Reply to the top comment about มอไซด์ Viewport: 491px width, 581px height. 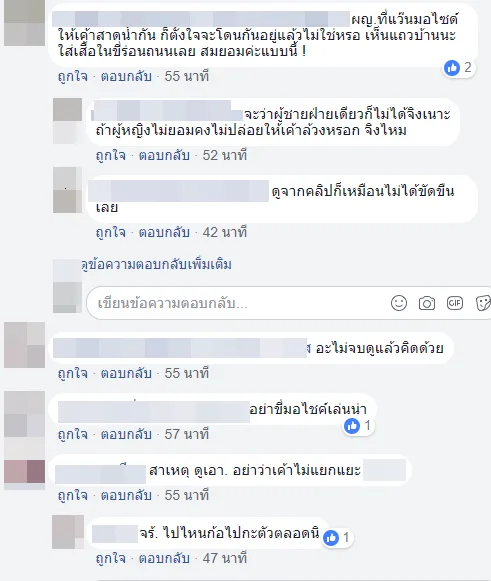126,76
